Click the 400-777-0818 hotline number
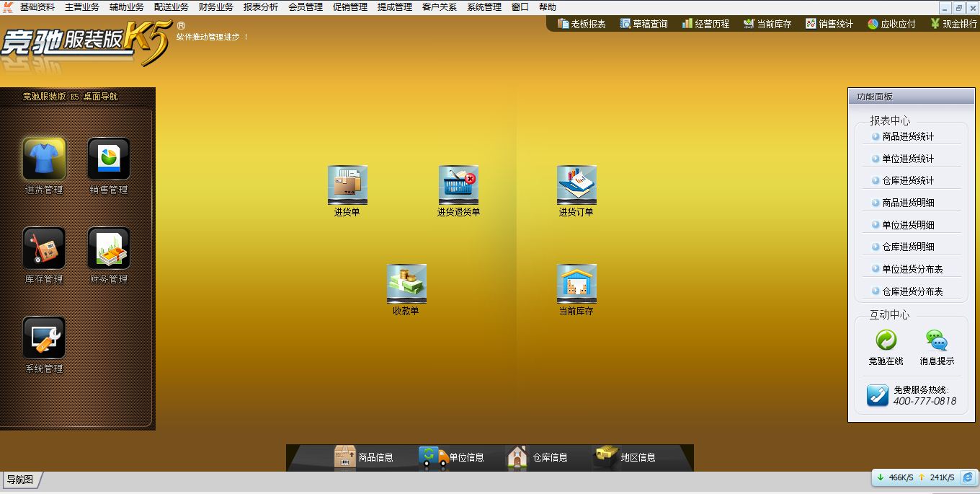The height and width of the screenshot is (494, 980). [x=925, y=401]
